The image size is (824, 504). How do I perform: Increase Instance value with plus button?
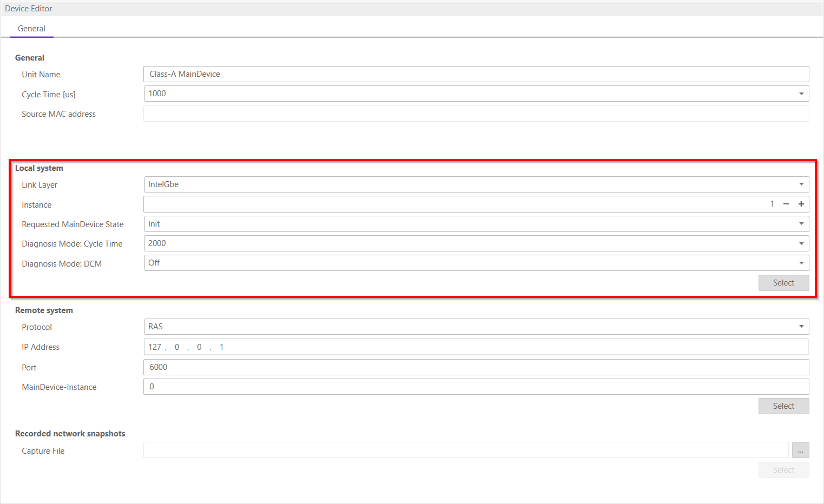tap(801, 204)
